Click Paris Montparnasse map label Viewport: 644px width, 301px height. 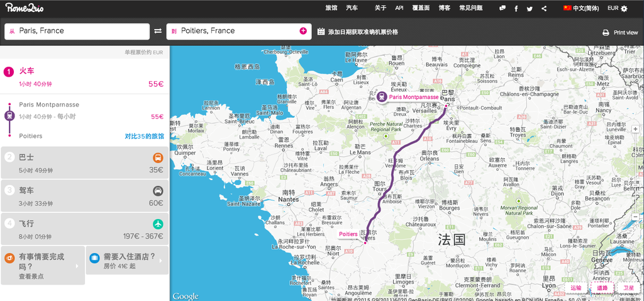tap(414, 97)
